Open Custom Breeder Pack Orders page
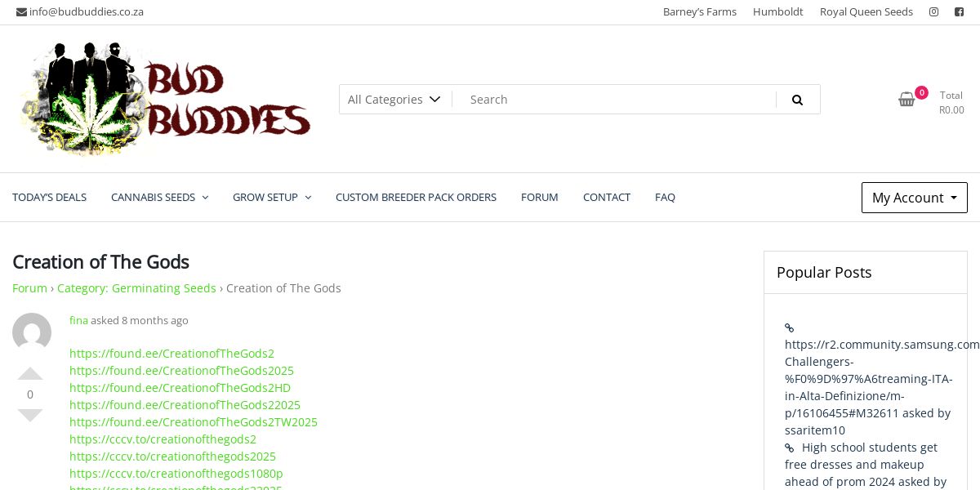This screenshot has height=490, width=980. point(416,197)
